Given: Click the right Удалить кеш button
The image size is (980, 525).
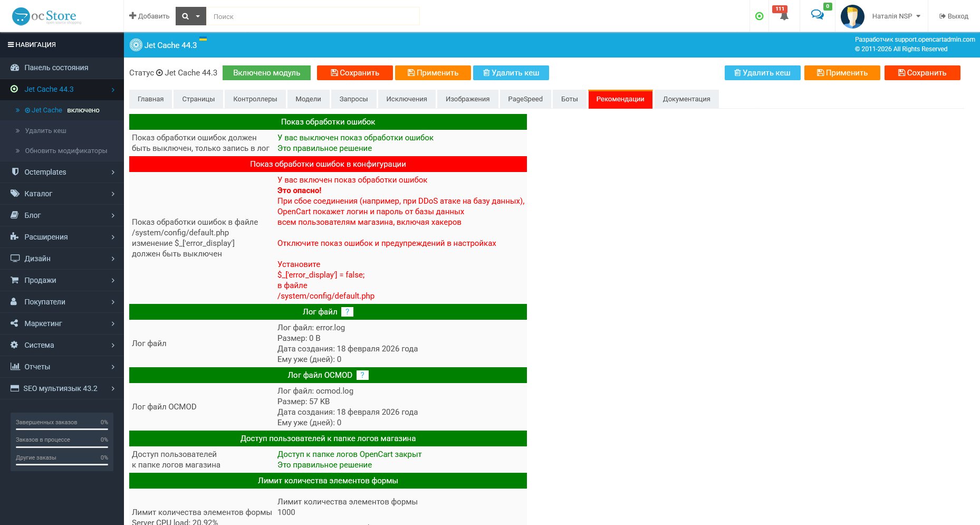Looking at the screenshot, I should [763, 73].
